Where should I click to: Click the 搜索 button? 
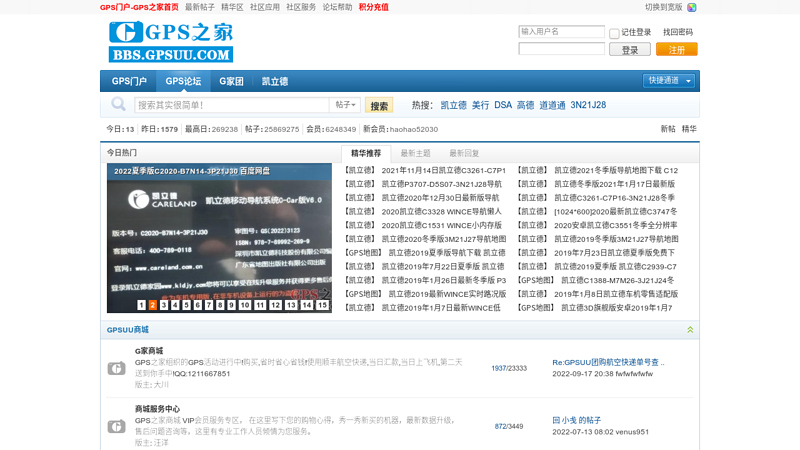pos(379,105)
